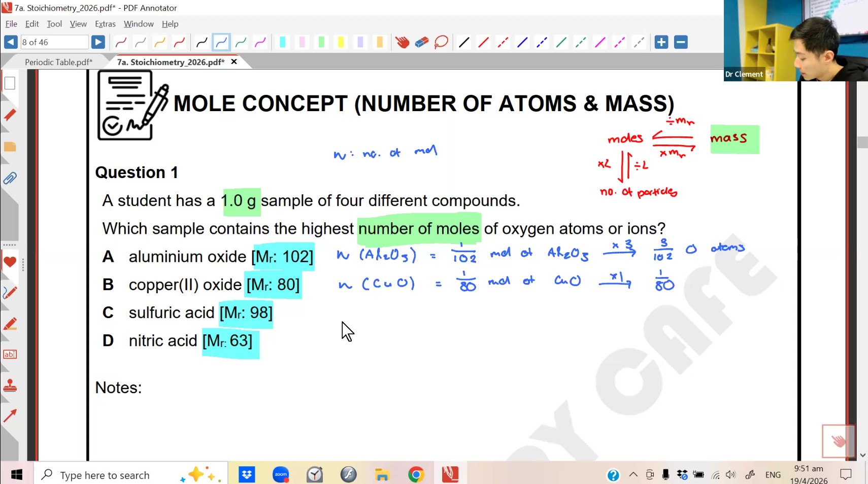Go to the next page with right arrow
This screenshot has height=484, width=868.
[98, 42]
